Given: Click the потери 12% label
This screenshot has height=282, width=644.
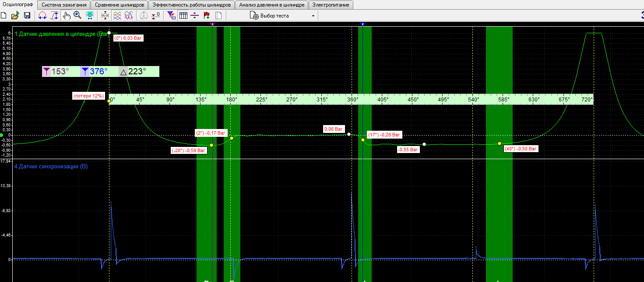Looking at the screenshot, I should pyautogui.click(x=88, y=96).
